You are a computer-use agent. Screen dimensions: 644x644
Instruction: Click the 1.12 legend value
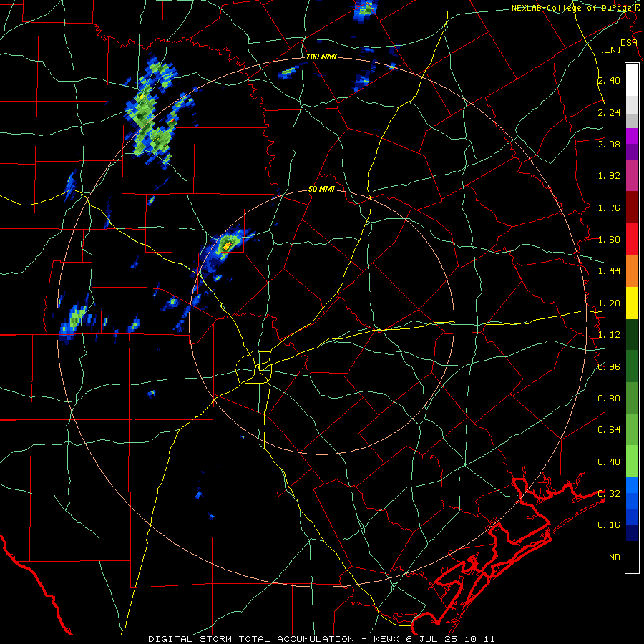click(x=609, y=335)
